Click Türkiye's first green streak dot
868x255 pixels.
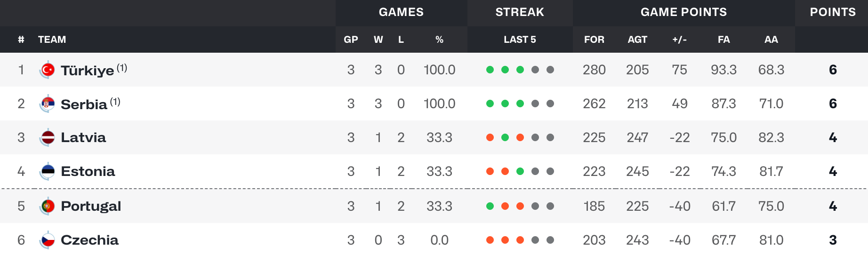click(490, 70)
